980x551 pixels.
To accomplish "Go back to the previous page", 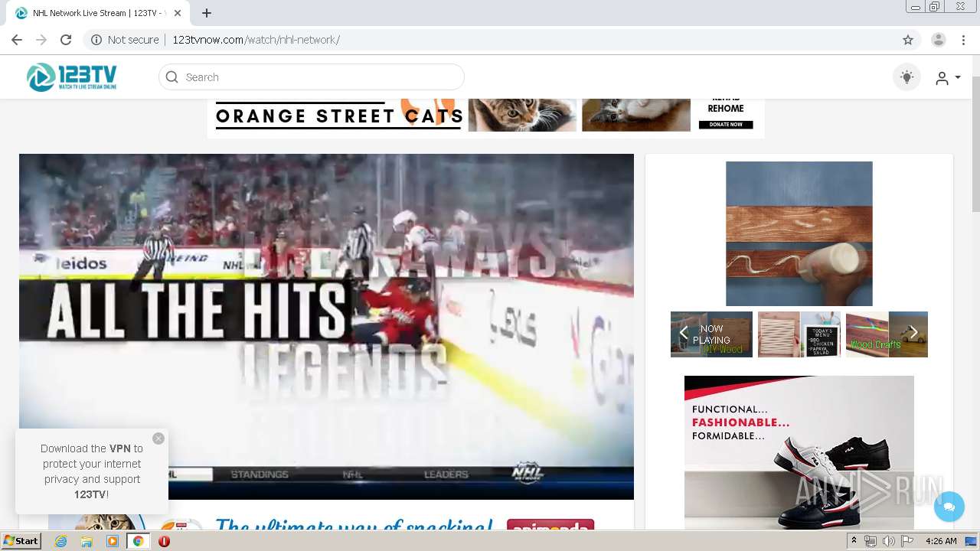I will [x=17, y=40].
